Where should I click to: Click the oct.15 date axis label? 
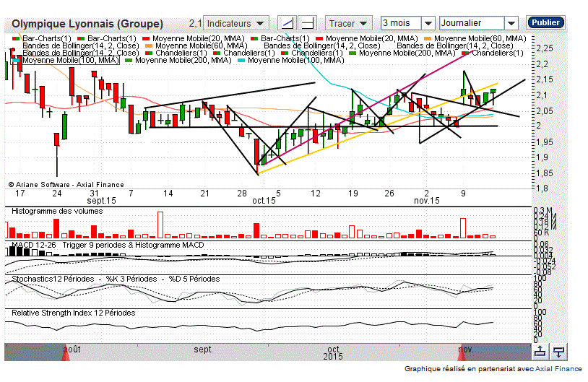pos(264,201)
